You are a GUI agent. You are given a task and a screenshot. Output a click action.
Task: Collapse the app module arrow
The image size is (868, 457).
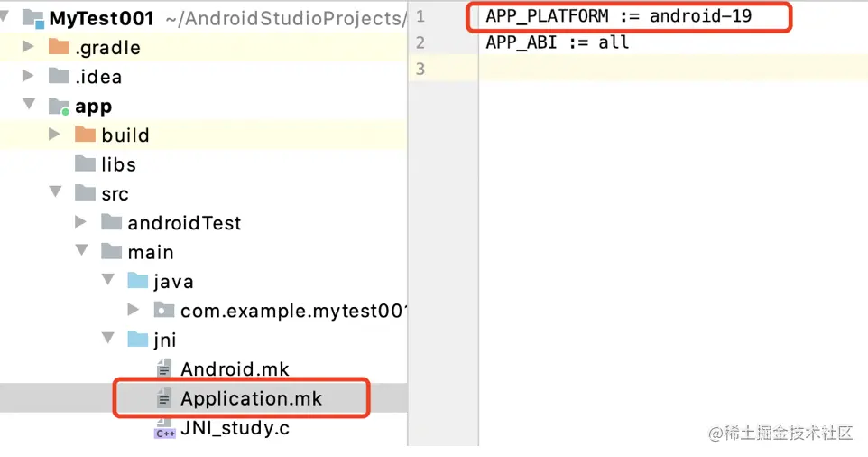coord(29,104)
